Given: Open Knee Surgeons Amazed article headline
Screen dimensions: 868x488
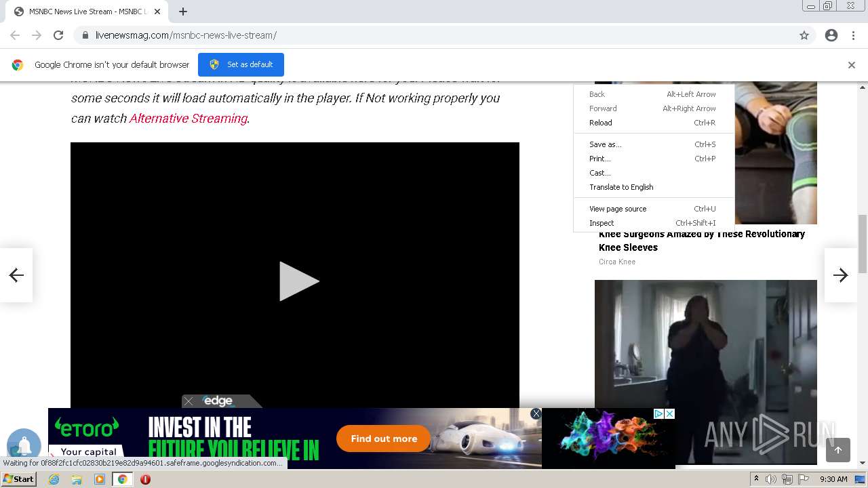Looking at the screenshot, I should coord(702,241).
